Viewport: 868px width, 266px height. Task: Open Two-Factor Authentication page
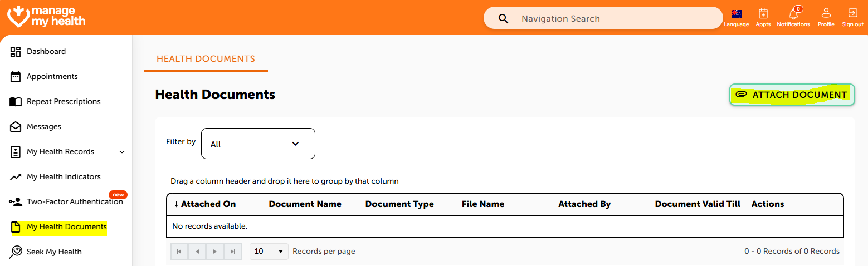(x=74, y=201)
